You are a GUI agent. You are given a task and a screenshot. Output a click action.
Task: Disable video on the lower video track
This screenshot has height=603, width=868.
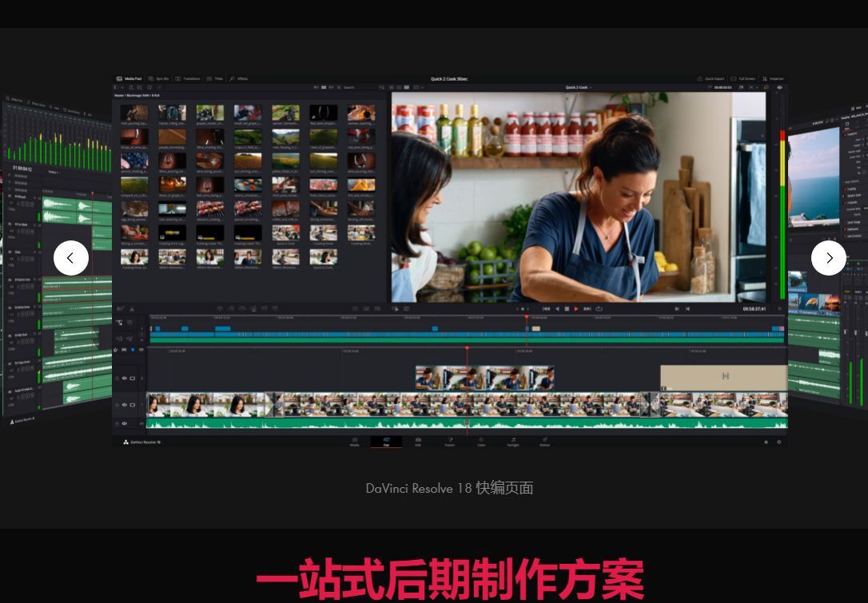coord(133,405)
